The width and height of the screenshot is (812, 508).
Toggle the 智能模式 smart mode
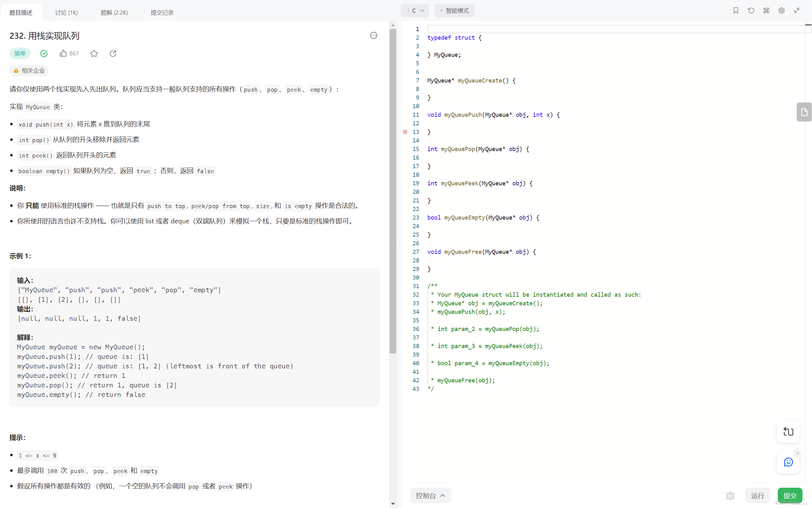(454, 11)
